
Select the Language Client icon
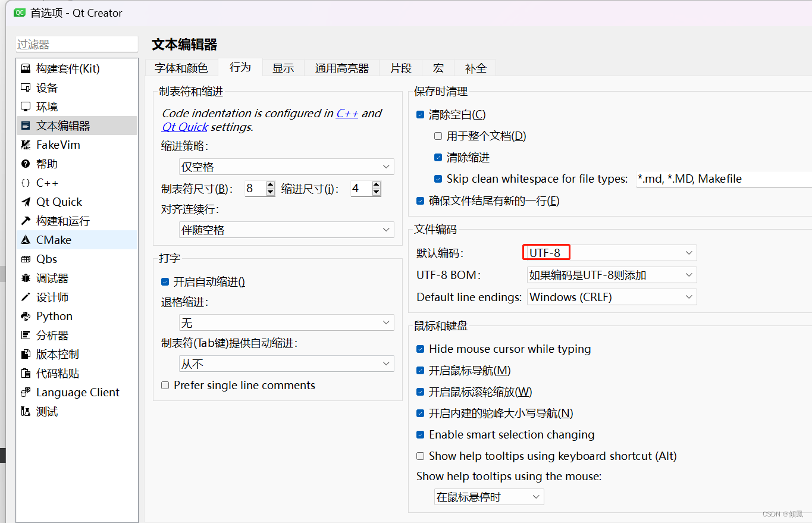(26, 392)
